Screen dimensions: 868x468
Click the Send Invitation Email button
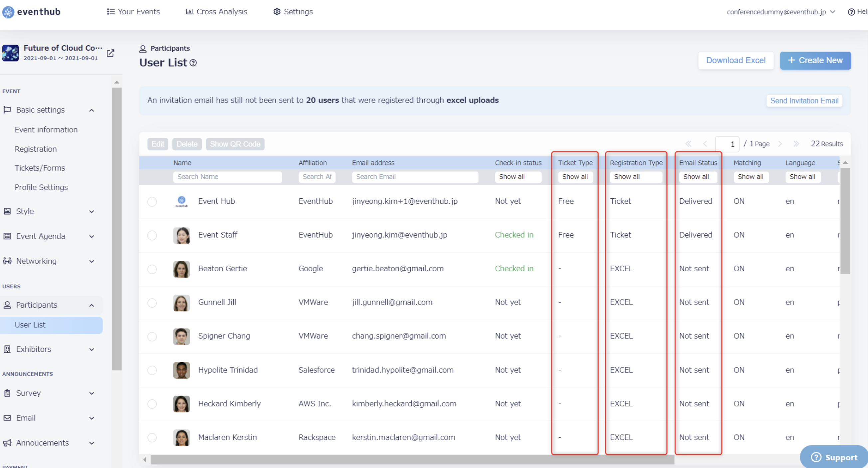804,101
